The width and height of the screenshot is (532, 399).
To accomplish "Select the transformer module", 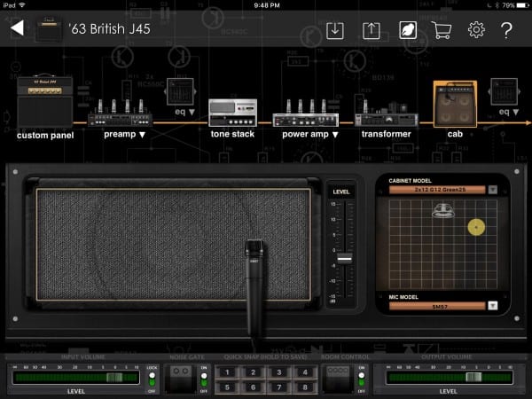I will [x=386, y=119].
